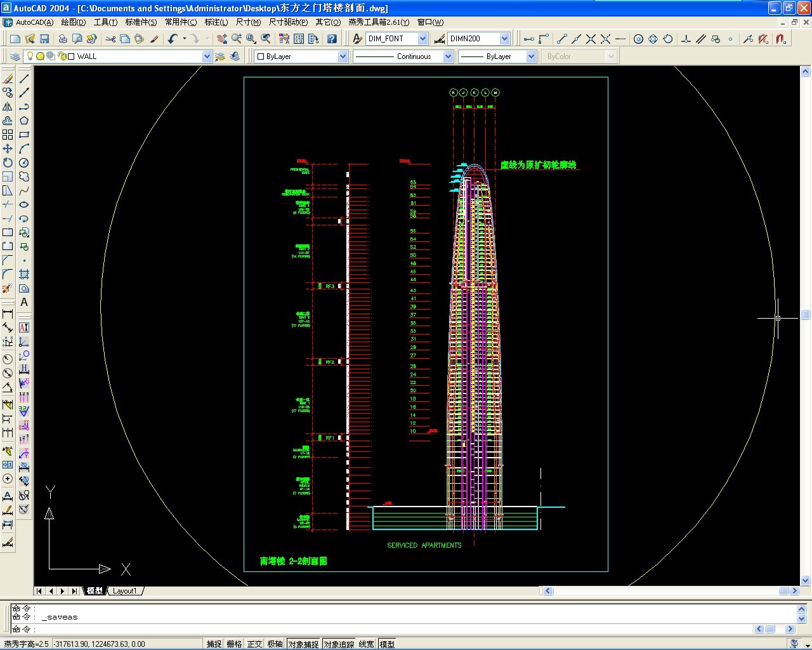Viewport: 812px width, 650px height.
Task: Click the Zoom Window icon
Action: pyautogui.click(x=252, y=39)
